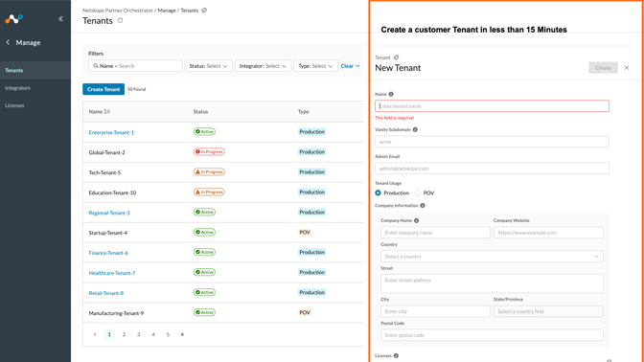
Task: Click the Company Name info icon
Action: 417,221
